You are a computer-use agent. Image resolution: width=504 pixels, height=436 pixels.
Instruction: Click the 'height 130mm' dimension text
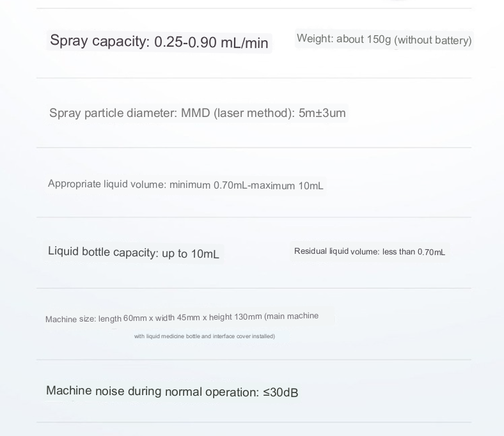[235, 317]
